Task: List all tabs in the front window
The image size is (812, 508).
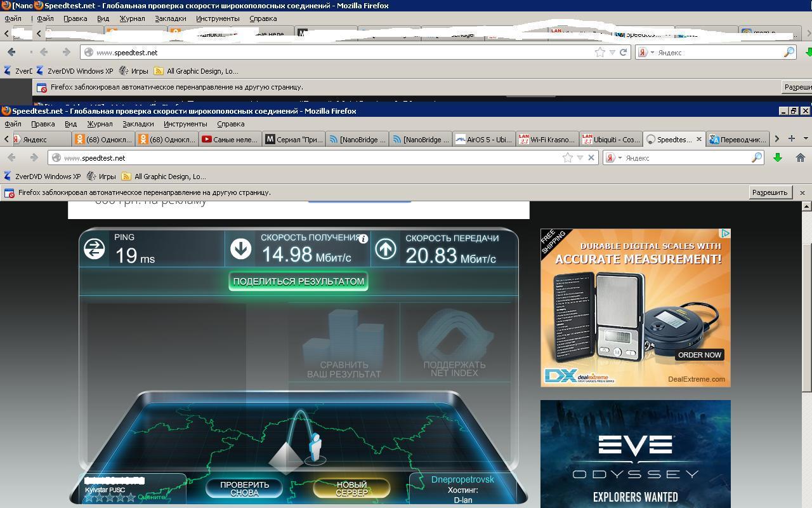Action: (x=806, y=138)
